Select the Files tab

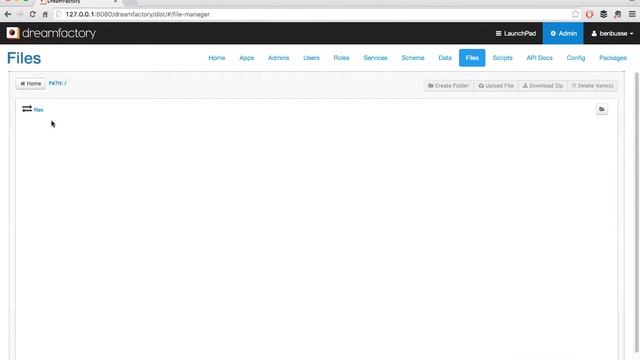pyautogui.click(x=472, y=58)
